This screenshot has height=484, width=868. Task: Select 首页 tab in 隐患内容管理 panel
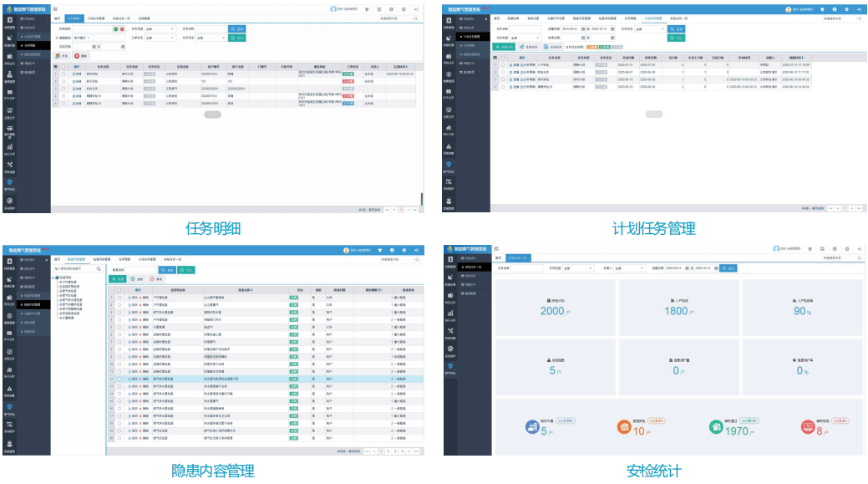coord(56,259)
